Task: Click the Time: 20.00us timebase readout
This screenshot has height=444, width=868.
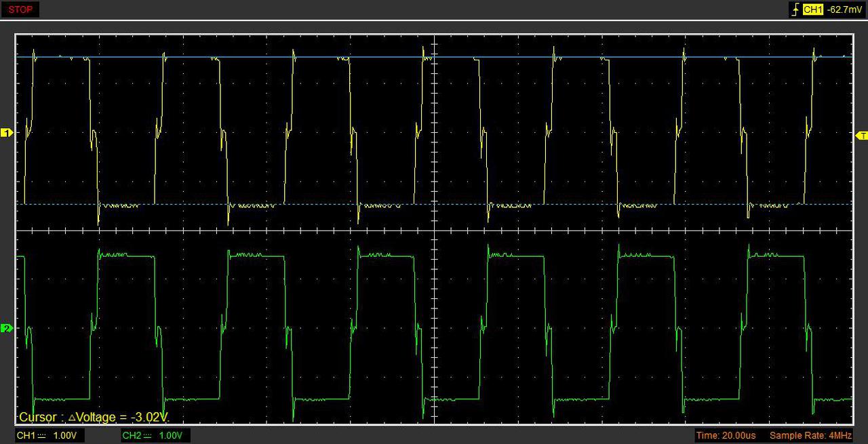Action: tap(726, 435)
